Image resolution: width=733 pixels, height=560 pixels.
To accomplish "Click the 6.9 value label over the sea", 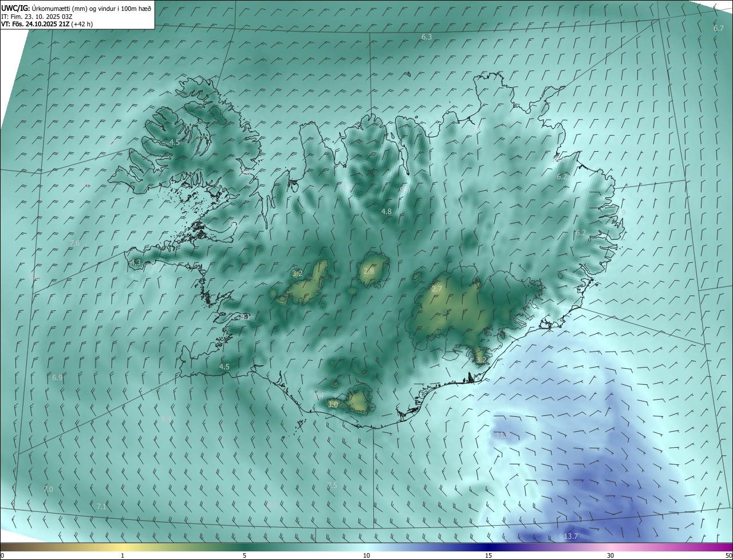I will pyautogui.click(x=57, y=377).
